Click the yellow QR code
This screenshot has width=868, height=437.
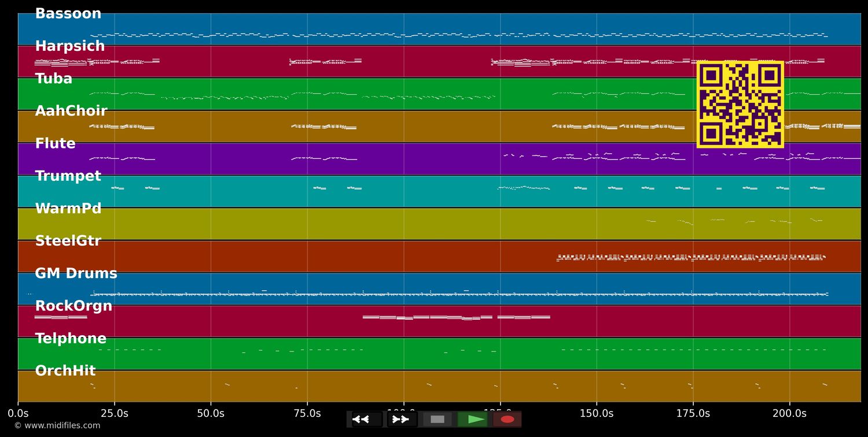pyautogui.click(x=740, y=105)
